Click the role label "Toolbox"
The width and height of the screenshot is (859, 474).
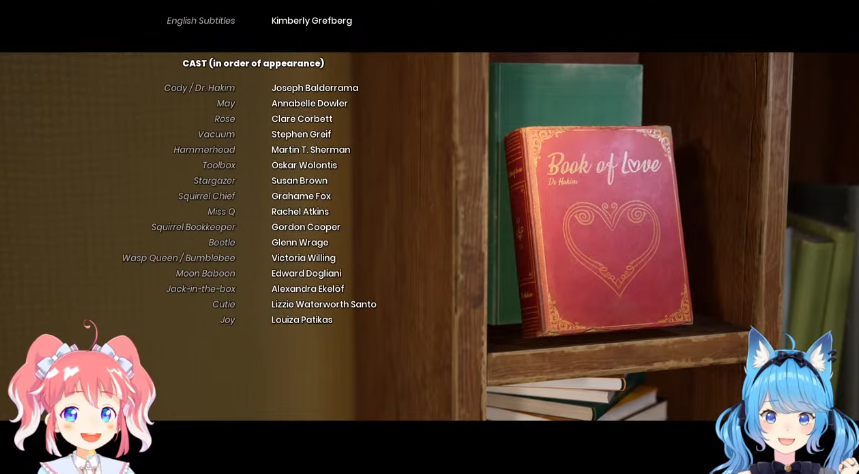click(219, 165)
